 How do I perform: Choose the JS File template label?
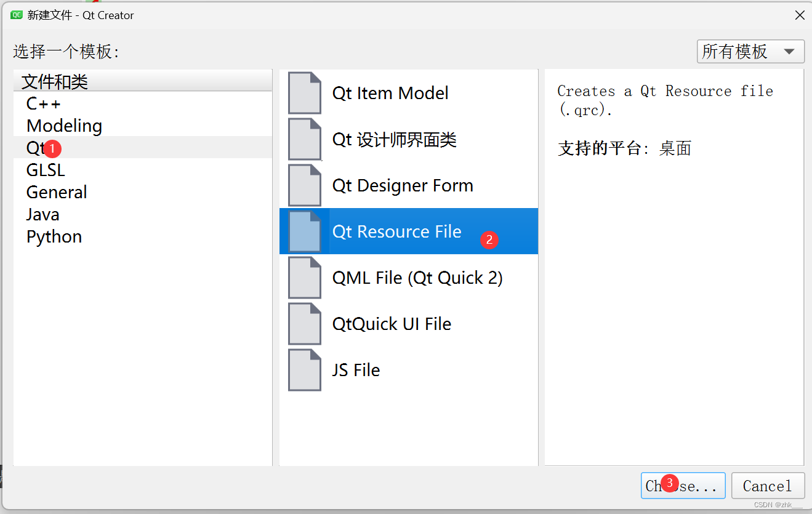[x=356, y=370]
